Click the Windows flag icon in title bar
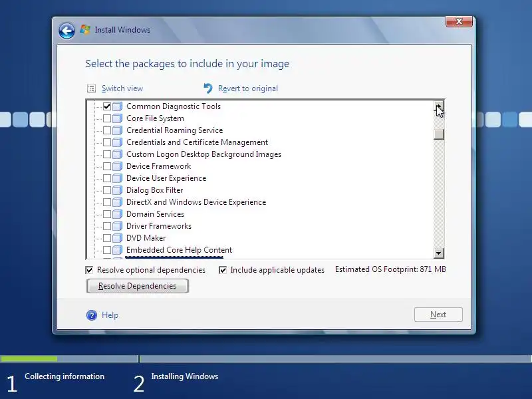 (x=85, y=29)
